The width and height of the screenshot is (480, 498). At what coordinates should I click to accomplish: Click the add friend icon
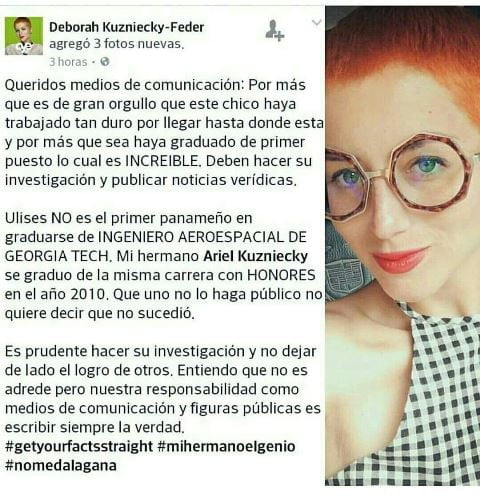(x=275, y=30)
